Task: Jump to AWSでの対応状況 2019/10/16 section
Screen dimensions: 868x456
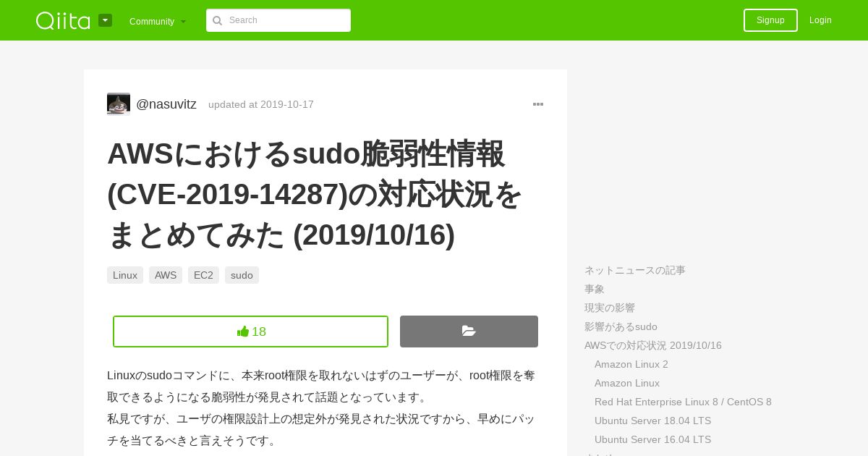Action: [x=653, y=345]
